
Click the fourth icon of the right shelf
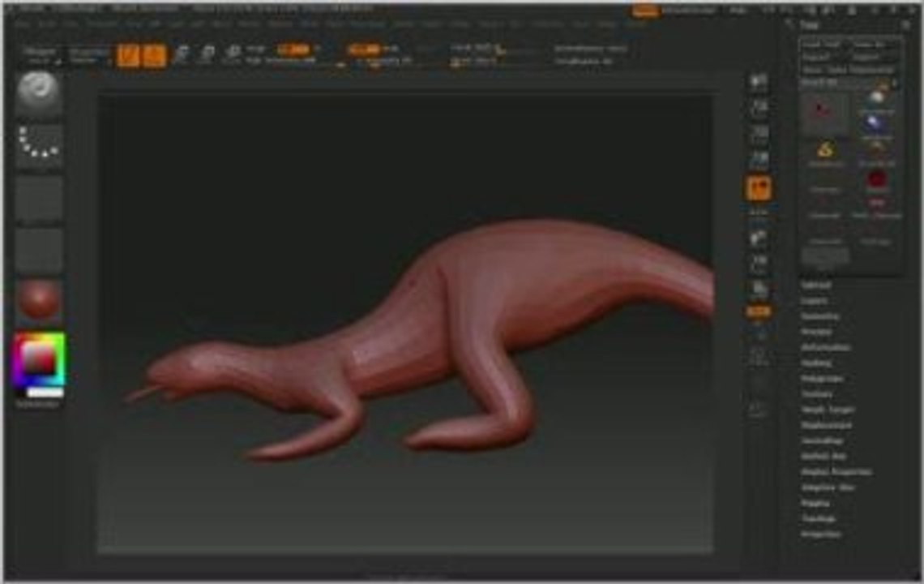759,159
